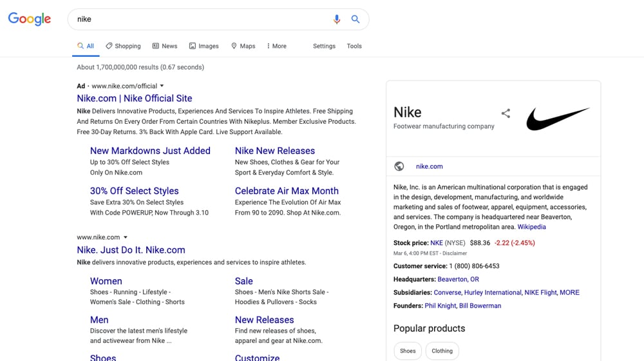Click the Popular products heading
Screen dimensions: 644x361
coord(429,328)
